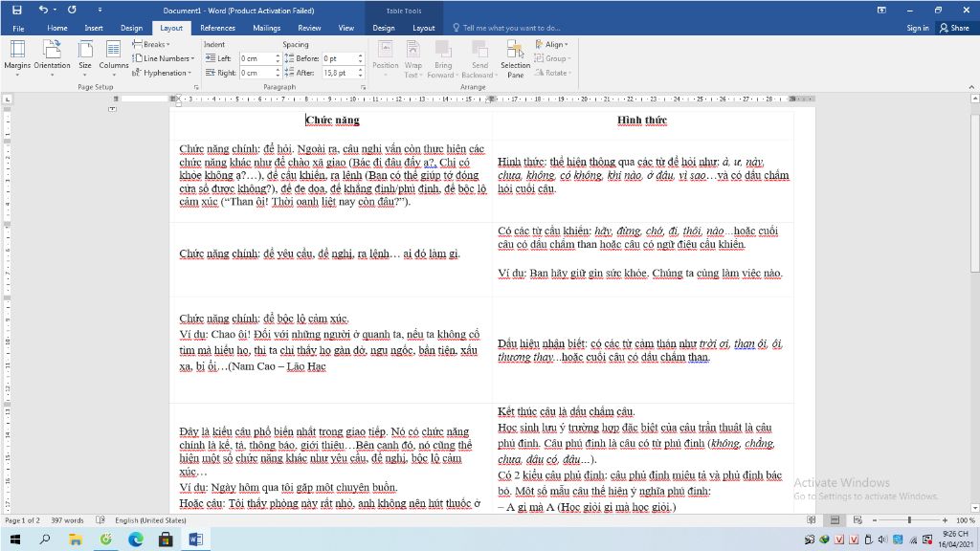
Task: Open File Explorer from taskbar
Action: pyautogui.click(x=75, y=540)
